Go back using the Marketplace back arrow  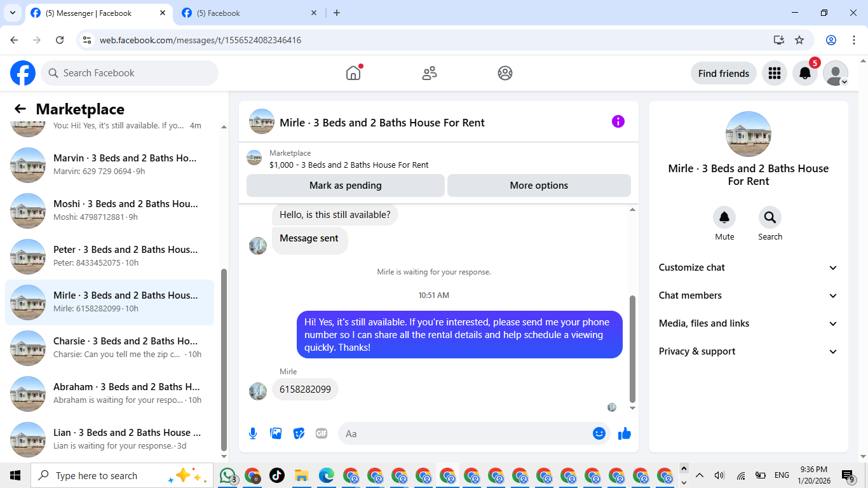[x=20, y=109]
